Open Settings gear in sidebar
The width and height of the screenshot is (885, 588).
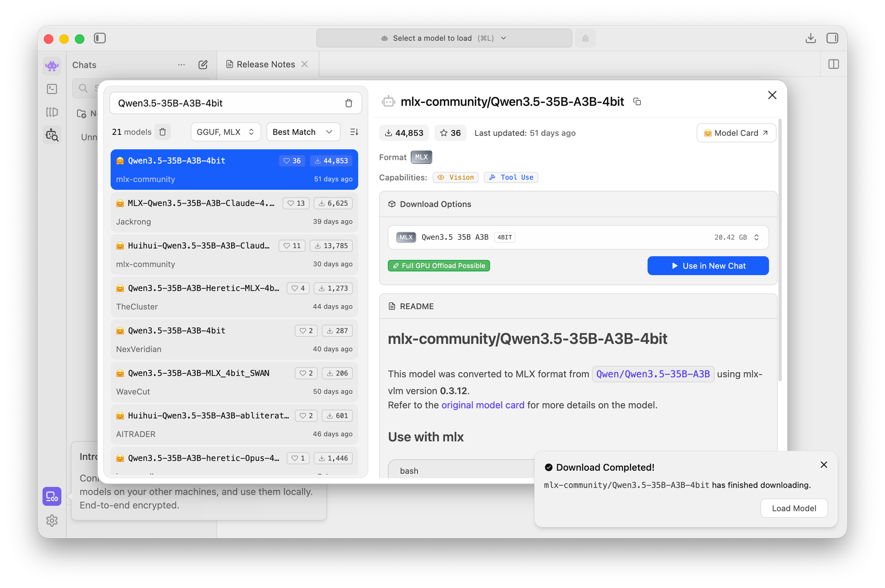point(52,521)
